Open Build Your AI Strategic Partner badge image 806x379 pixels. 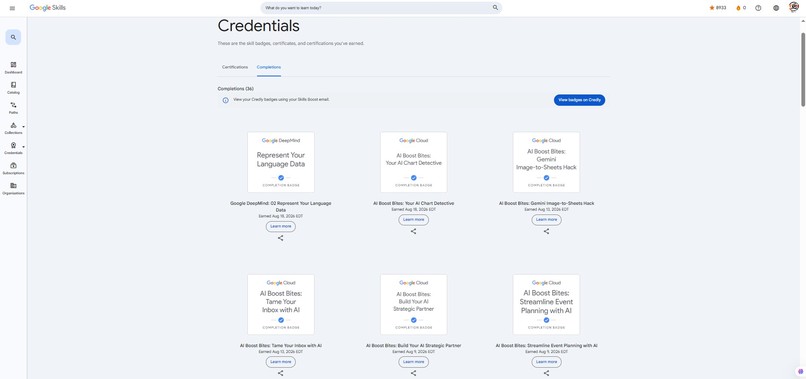(x=413, y=304)
